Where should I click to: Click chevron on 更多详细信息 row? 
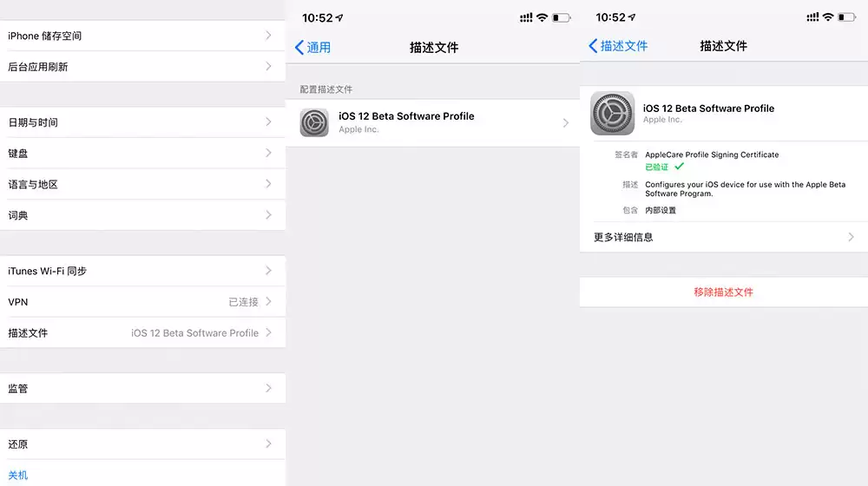pos(851,237)
